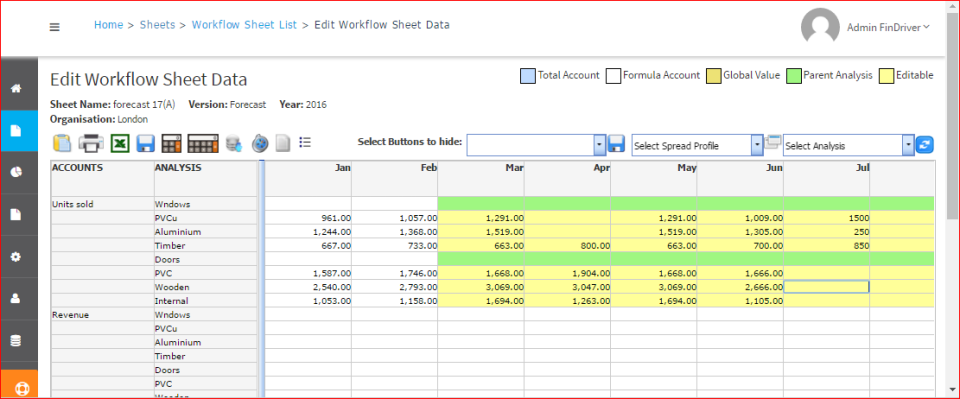Click the Parent Analysis green legend swatch

(x=793, y=76)
